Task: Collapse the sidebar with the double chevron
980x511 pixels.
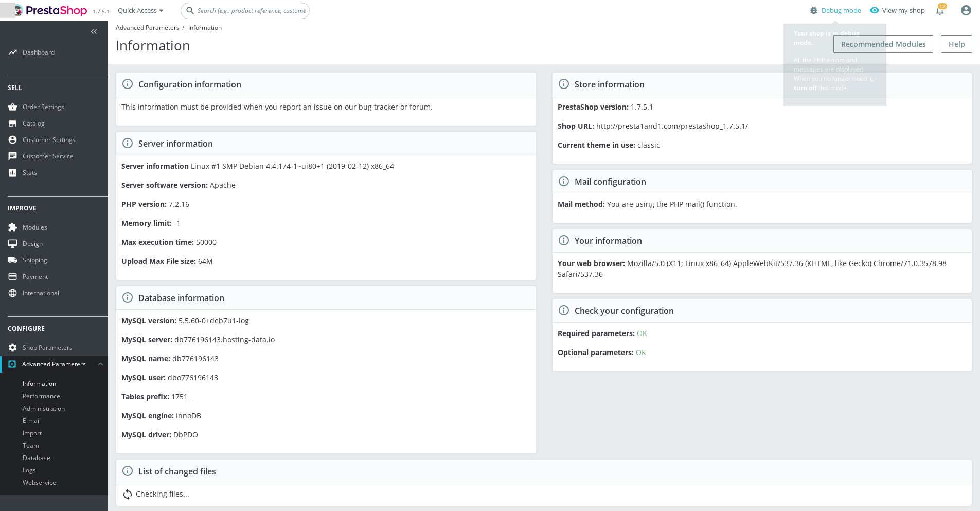Action: [x=94, y=31]
